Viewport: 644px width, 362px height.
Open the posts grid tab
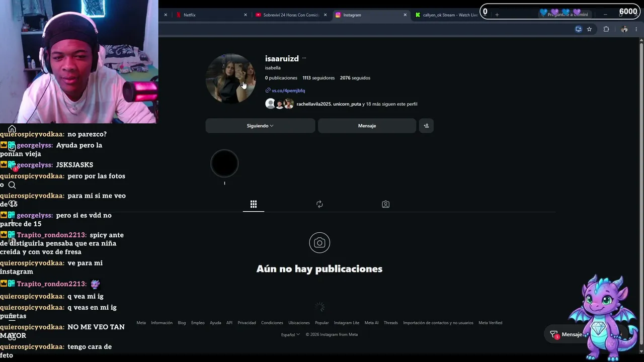click(x=254, y=204)
